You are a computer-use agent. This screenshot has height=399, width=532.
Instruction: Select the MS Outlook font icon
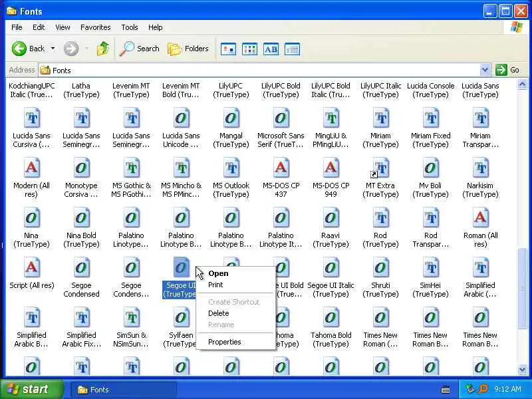[x=231, y=168]
